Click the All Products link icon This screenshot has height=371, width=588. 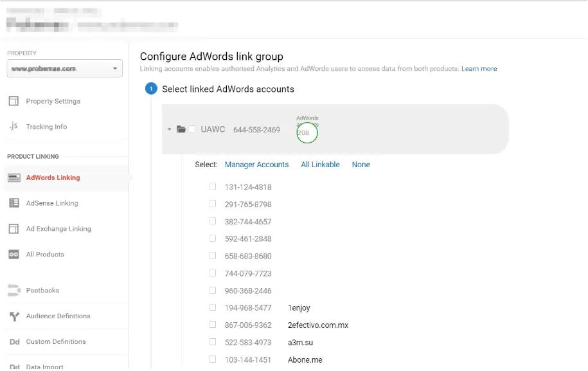(x=13, y=255)
